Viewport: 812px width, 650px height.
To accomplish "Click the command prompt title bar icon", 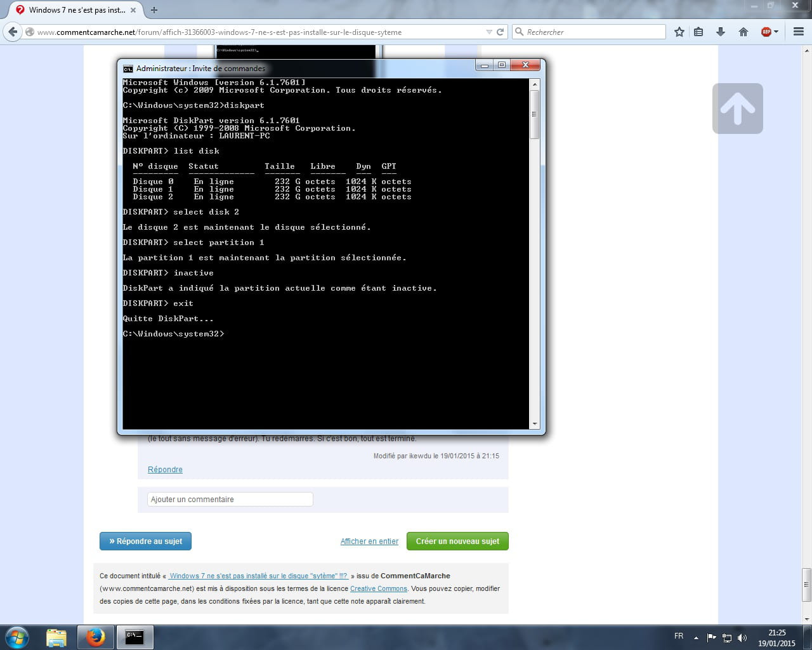I will coord(128,68).
